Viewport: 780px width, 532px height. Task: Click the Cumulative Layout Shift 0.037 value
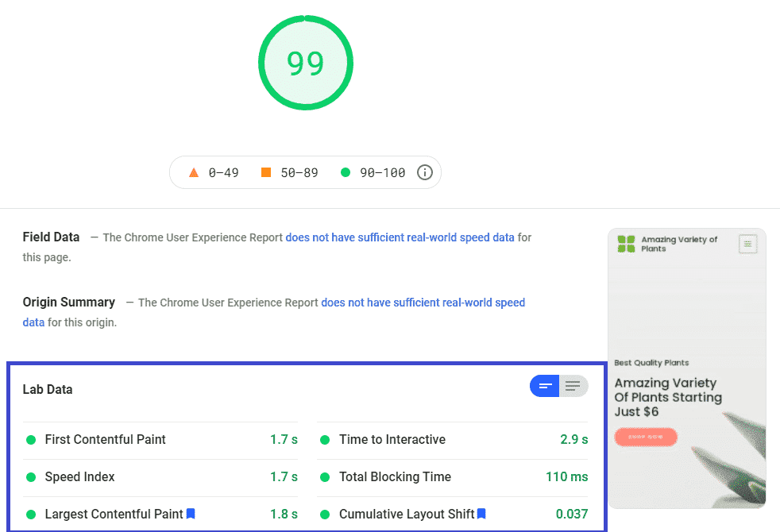[x=571, y=514]
